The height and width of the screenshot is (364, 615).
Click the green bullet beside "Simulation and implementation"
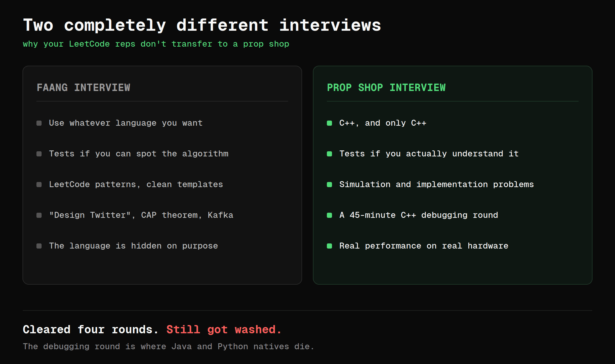(329, 185)
